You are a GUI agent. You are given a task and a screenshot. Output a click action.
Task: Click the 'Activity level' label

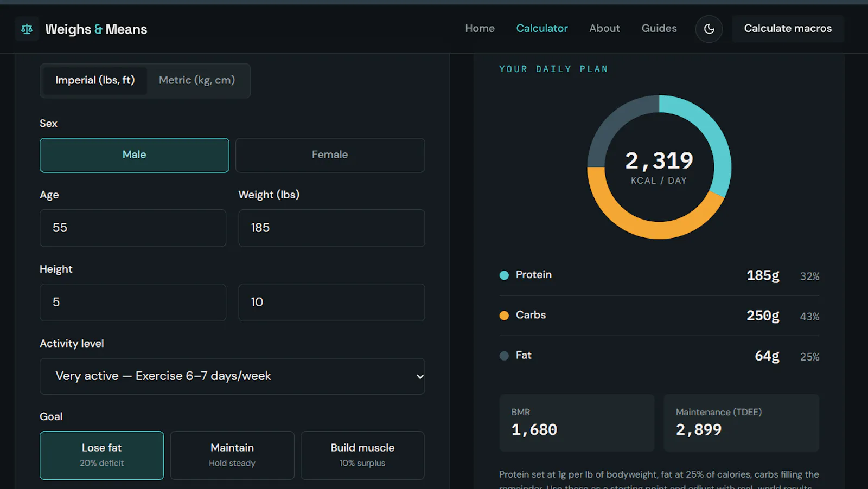(x=72, y=343)
